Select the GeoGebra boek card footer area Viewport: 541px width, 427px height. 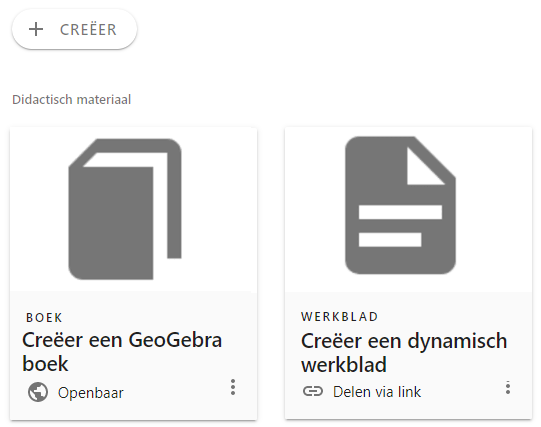(x=134, y=356)
